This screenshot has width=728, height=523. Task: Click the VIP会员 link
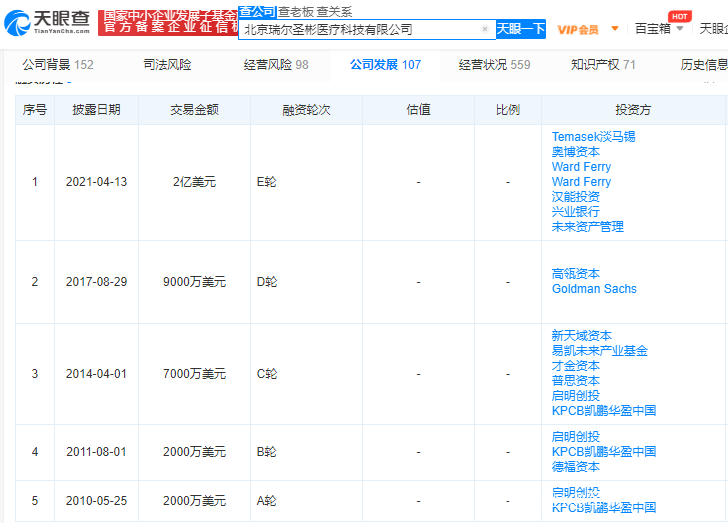click(x=578, y=30)
